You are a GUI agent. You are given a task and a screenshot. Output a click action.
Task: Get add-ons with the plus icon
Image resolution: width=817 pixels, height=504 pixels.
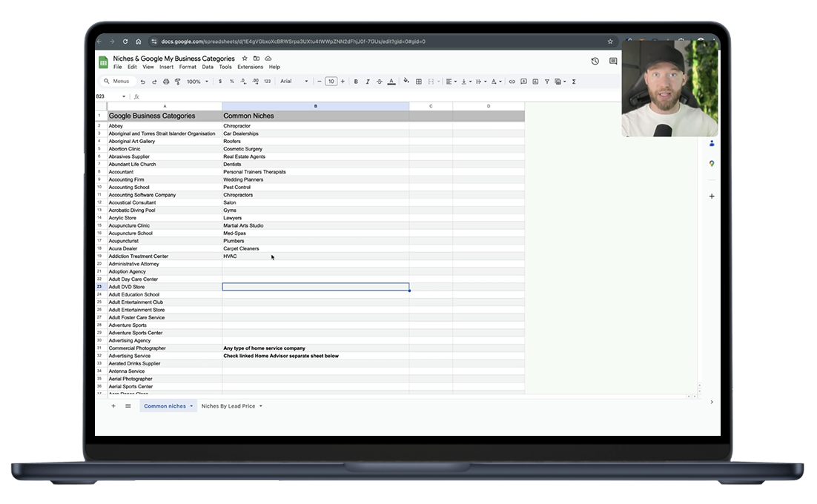point(712,196)
